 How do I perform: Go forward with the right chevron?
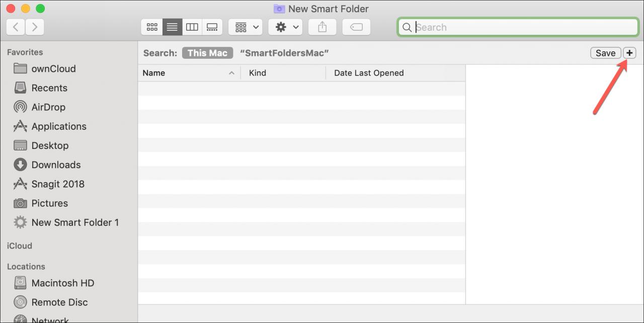[x=34, y=27]
